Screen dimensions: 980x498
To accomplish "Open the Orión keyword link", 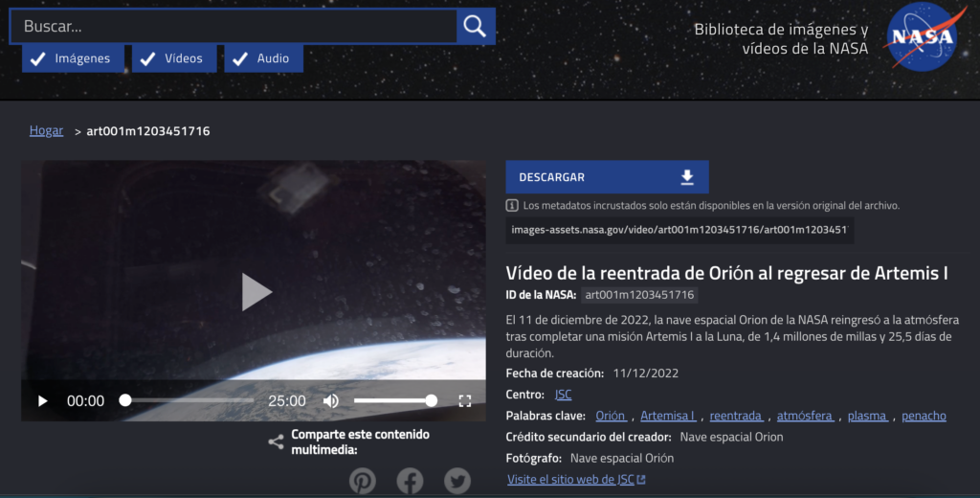I will [611, 416].
